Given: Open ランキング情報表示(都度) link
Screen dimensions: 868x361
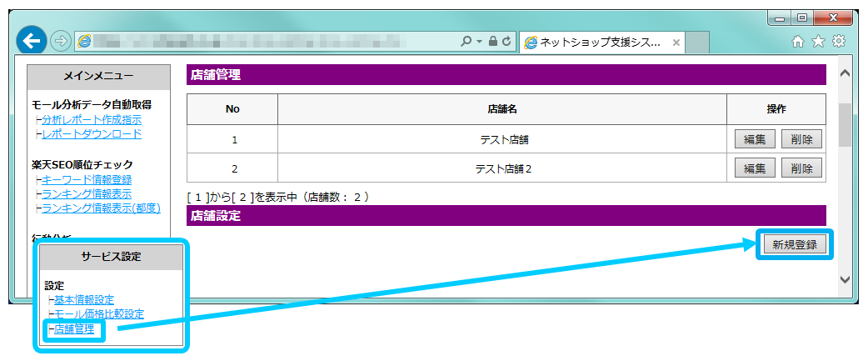Looking at the screenshot, I should [101, 208].
